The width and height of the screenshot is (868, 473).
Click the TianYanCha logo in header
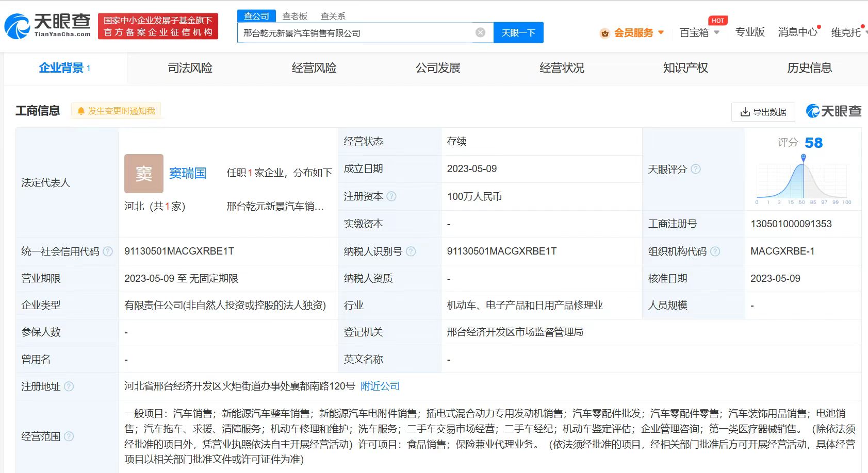(48, 26)
